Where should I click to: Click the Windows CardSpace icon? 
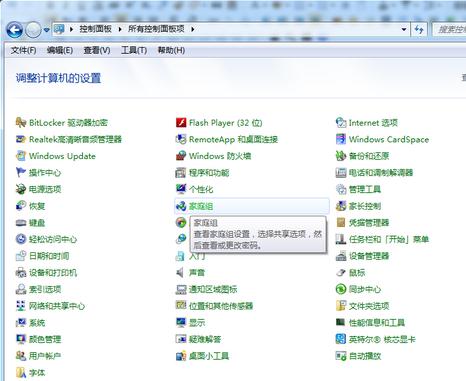click(x=341, y=139)
